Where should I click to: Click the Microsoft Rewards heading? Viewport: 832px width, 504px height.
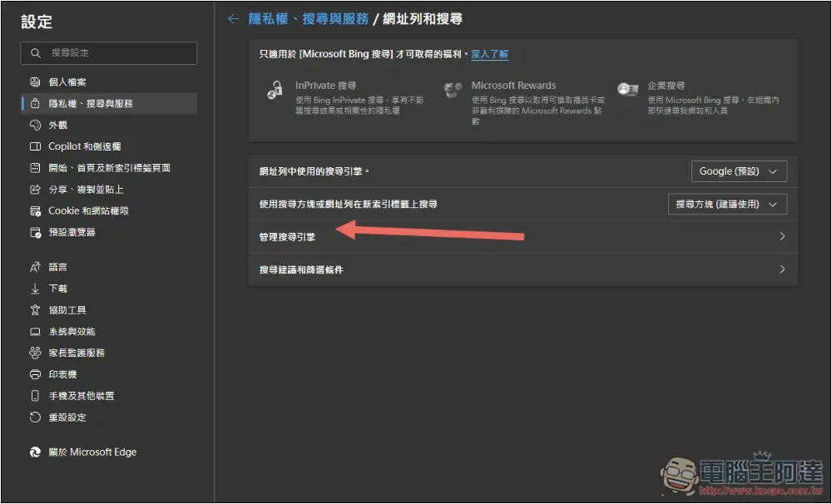tap(513, 86)
